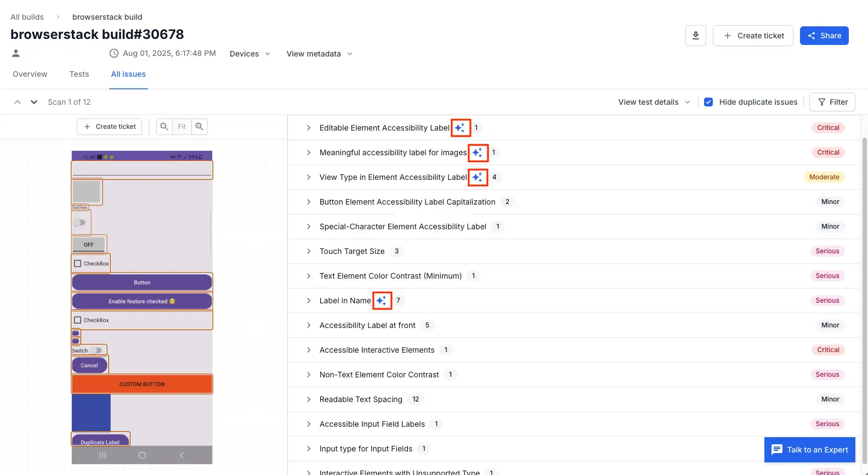The height and width of the screenshot is (475, 868).
Task: Open the Filter button
Action: click(832, 102)
